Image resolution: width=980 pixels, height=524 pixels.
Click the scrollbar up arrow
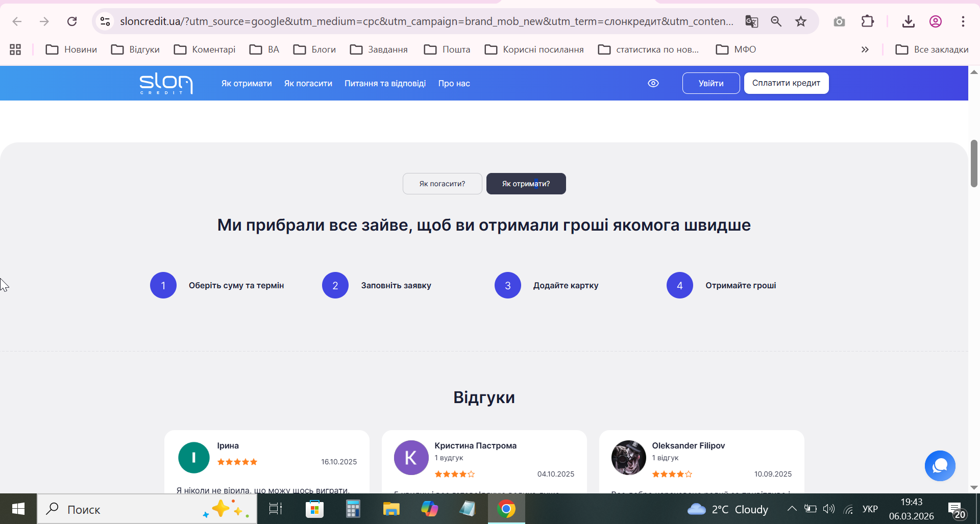974,72
